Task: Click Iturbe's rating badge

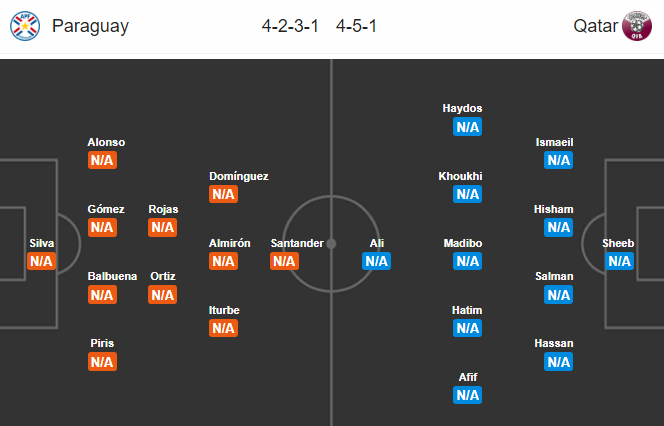Action: coord(224,328)
